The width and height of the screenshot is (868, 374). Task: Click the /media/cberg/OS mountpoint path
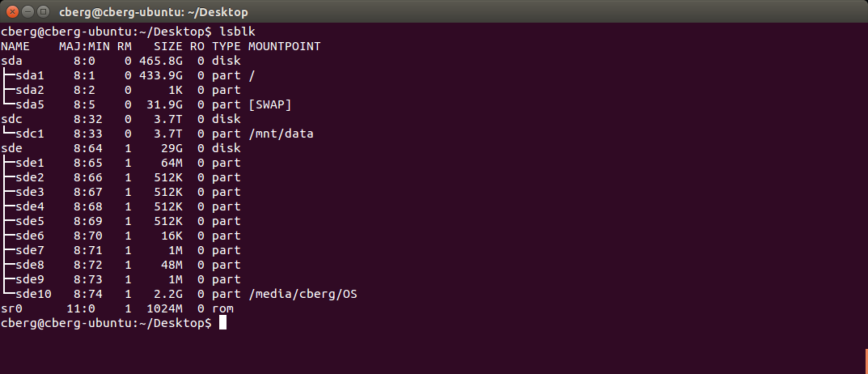coord(303,294)
